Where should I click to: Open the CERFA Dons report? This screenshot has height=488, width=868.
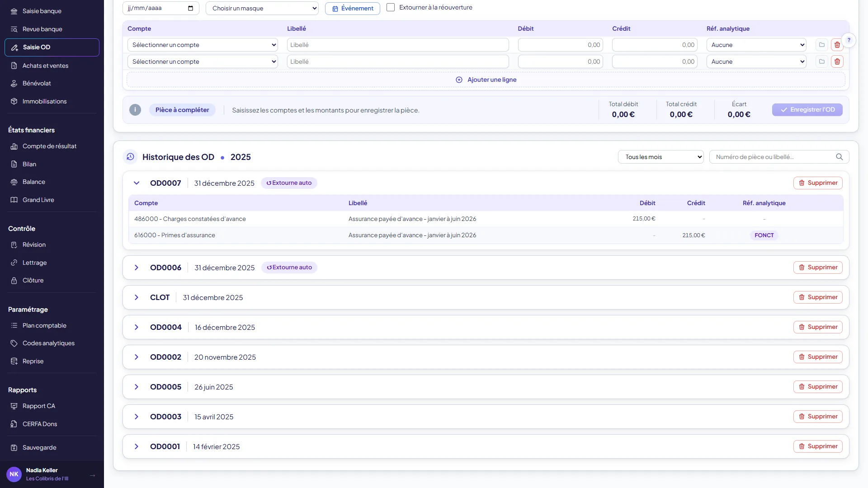[52, 424]
